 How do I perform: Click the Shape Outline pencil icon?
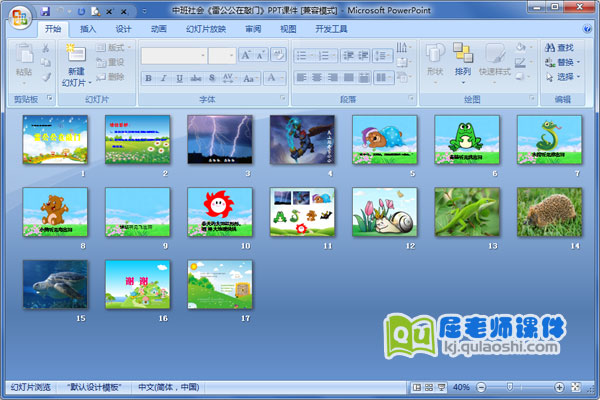520,62
